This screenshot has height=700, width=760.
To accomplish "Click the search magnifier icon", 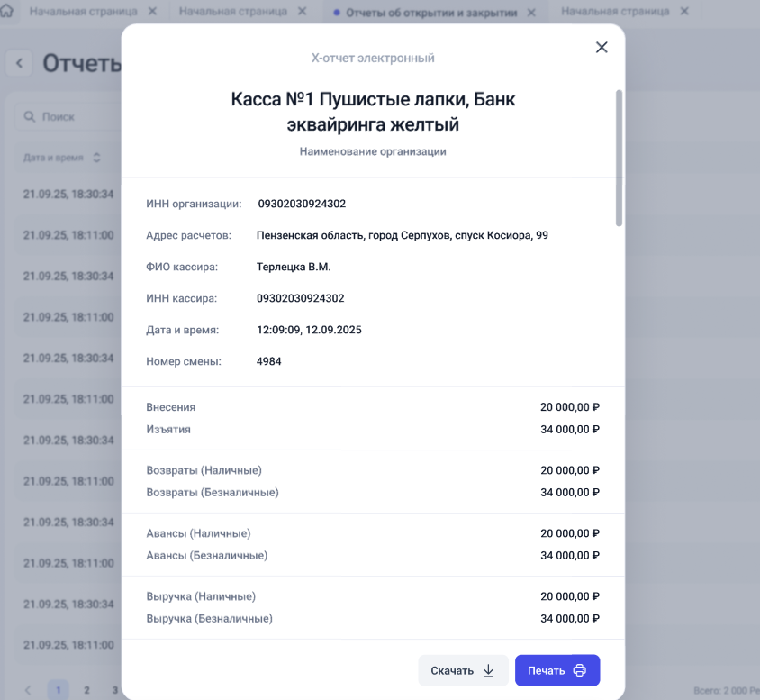I will click(x=30, y=117).
